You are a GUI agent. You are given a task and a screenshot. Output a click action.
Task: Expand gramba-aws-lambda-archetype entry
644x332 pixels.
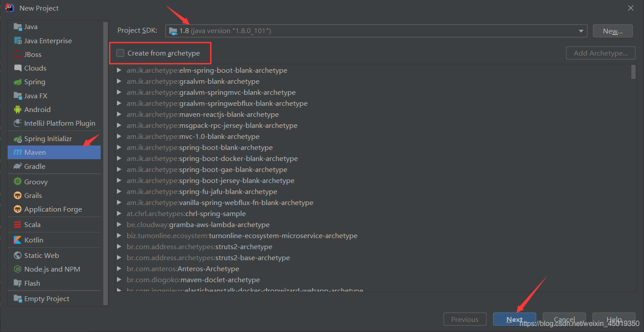119,225
